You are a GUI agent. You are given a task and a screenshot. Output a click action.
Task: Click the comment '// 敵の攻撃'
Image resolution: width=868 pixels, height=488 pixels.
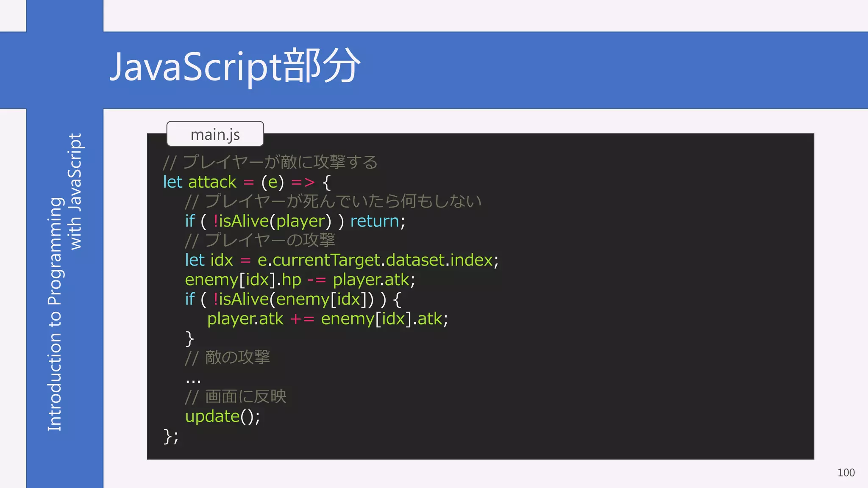pyautogui.click(x=227, y=358)
